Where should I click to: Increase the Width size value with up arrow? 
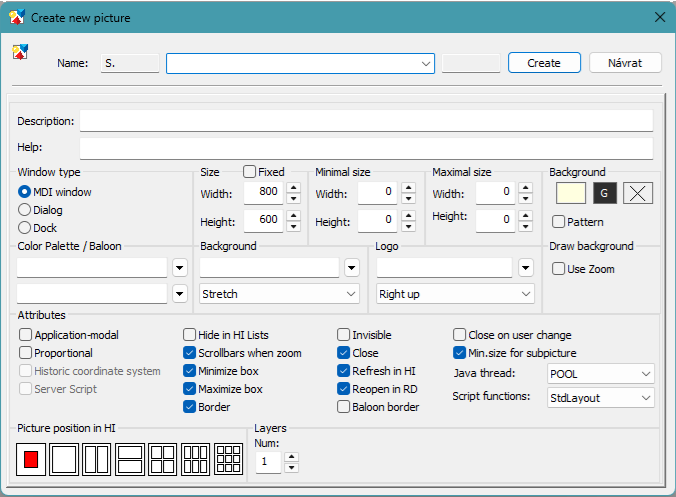[293, 187]
